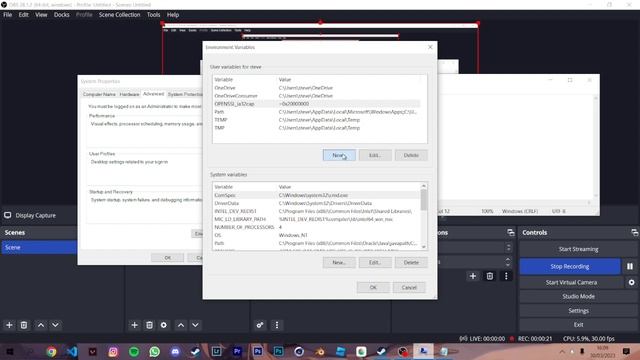Launch Instagram from the taskbar

[113, 351]
